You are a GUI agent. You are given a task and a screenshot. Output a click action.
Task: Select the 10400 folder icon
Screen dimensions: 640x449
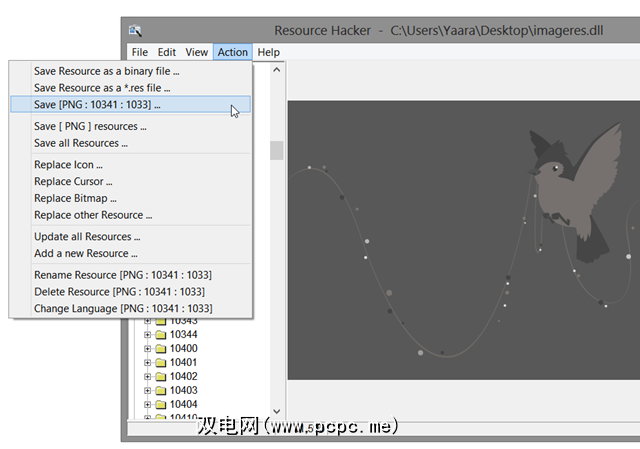click(161, 348)
